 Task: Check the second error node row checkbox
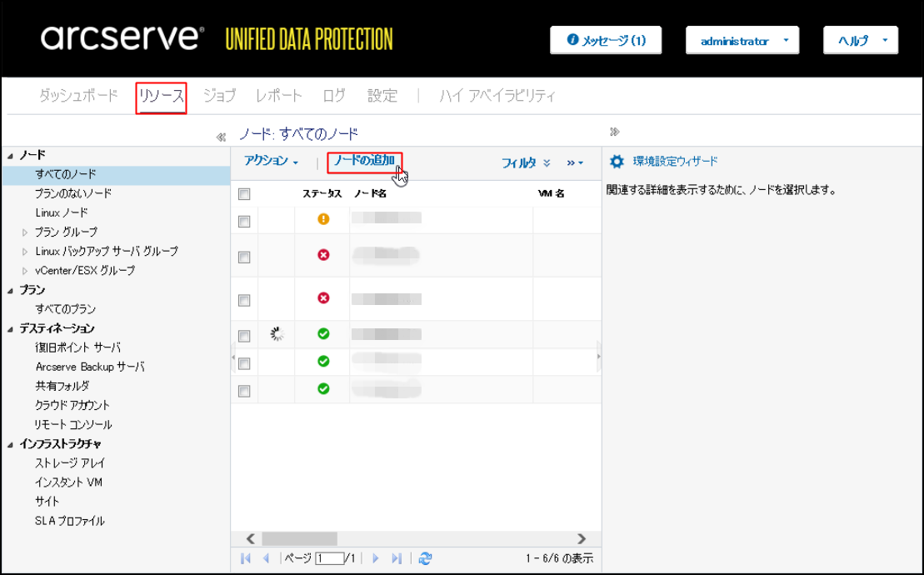click(244, 300)
